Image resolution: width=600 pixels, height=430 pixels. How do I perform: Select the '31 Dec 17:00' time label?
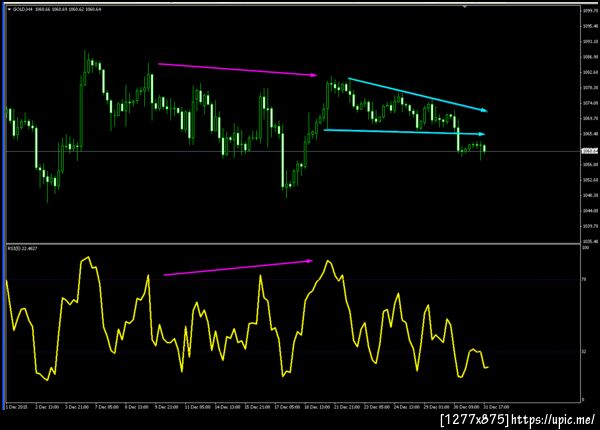[496, 407]
